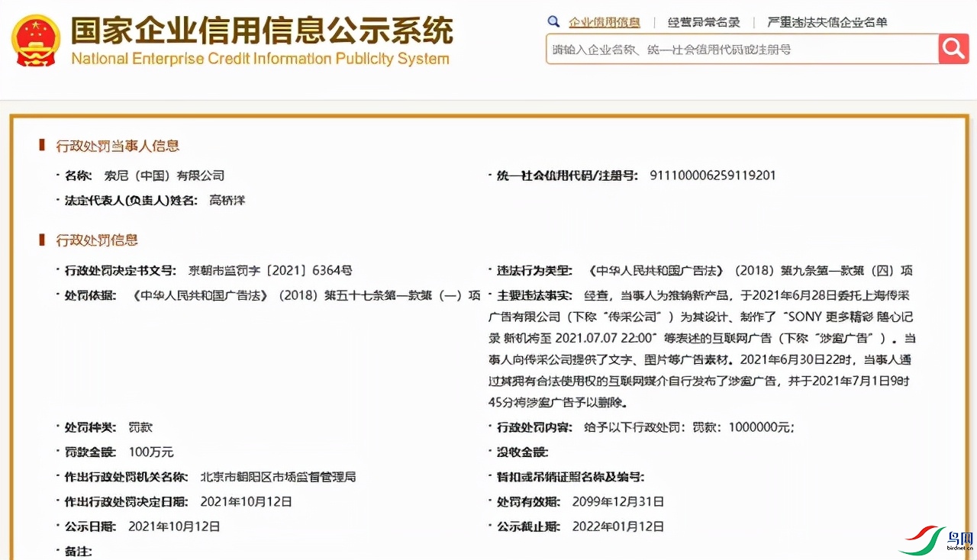Click the 鸟网 birdnet watermark logo
Image resolution: width=977 pixels, height=560 pixels.
pyautogui.click(x=936, y=539)
